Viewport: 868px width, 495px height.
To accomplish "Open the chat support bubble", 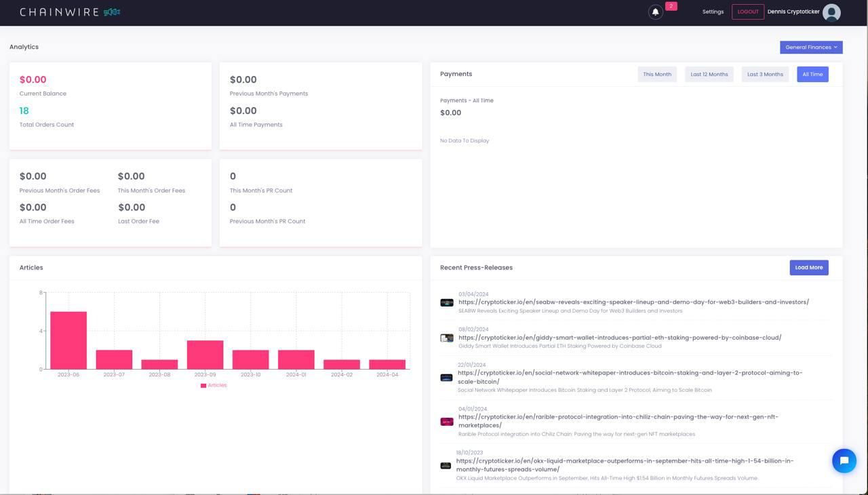I will tap(844, 461).
